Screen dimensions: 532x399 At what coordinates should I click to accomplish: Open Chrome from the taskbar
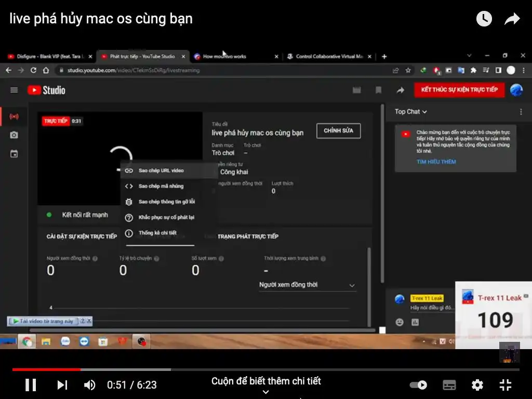[27, 341]
